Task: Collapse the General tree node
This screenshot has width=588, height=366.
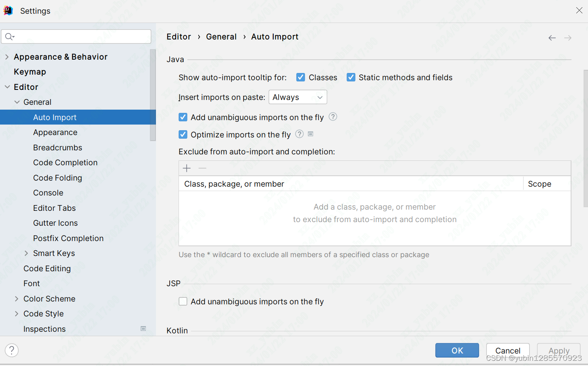Action: pyautogui.click(x=17, y=102)
